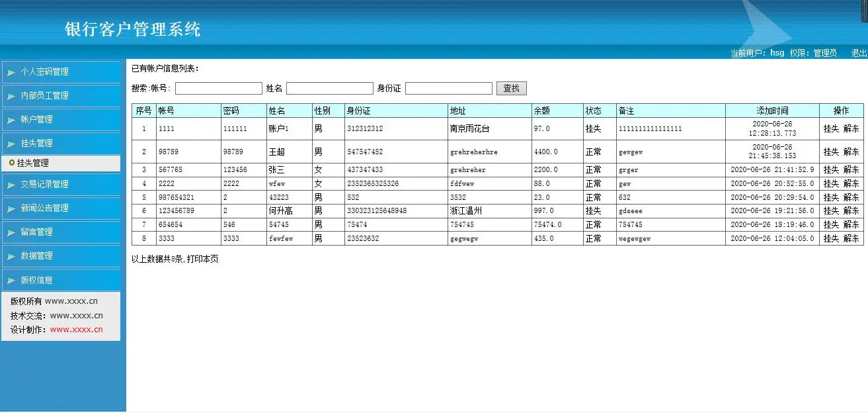
Task: Open the 内部员工管理 menu
Action: coord(61,95)
